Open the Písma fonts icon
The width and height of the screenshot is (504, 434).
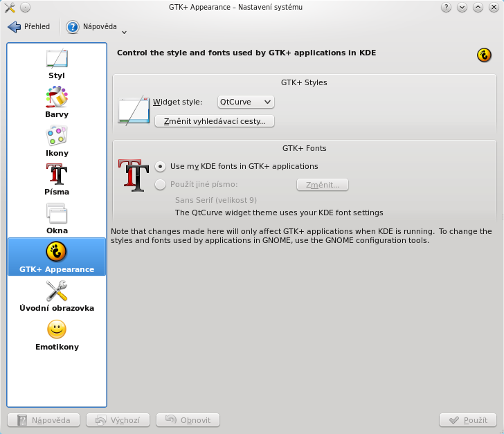pos(57,179)
